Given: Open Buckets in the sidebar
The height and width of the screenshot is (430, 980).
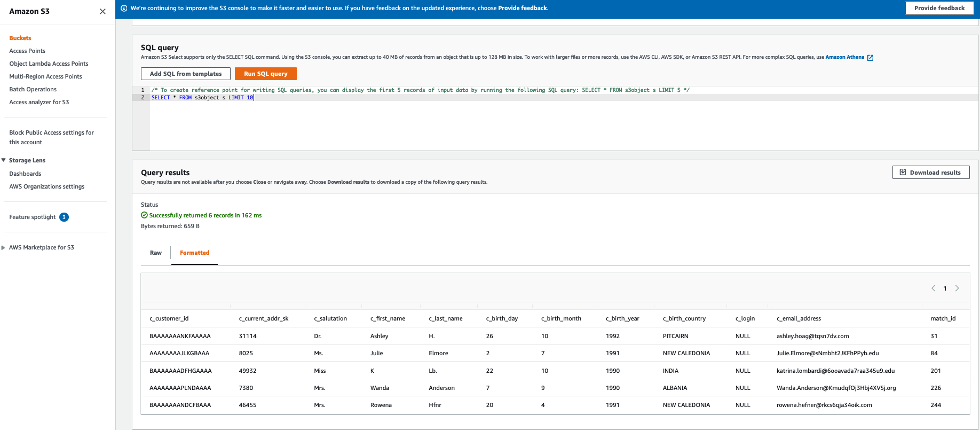Looking at the screenshot, I should click(20, 38).
